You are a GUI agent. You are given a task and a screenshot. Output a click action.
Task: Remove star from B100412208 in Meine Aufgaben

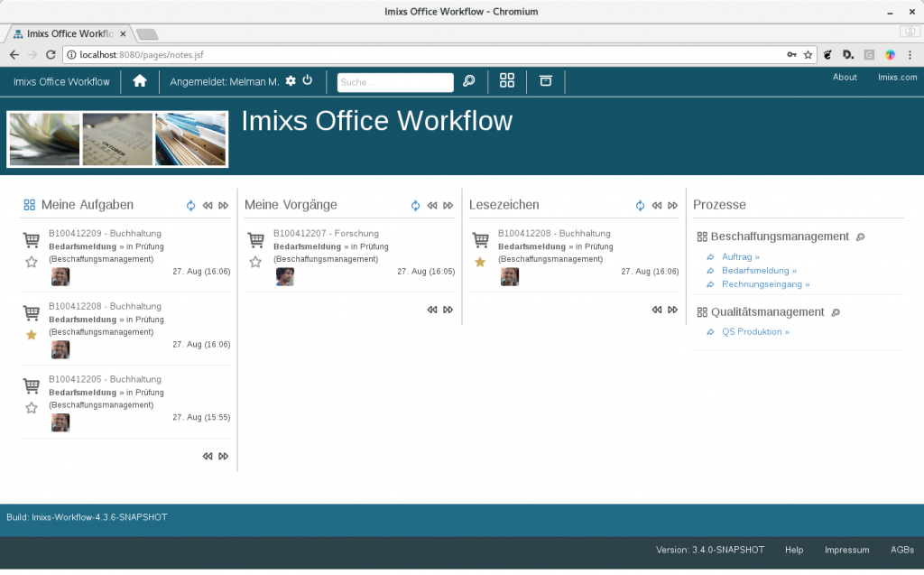32,336
